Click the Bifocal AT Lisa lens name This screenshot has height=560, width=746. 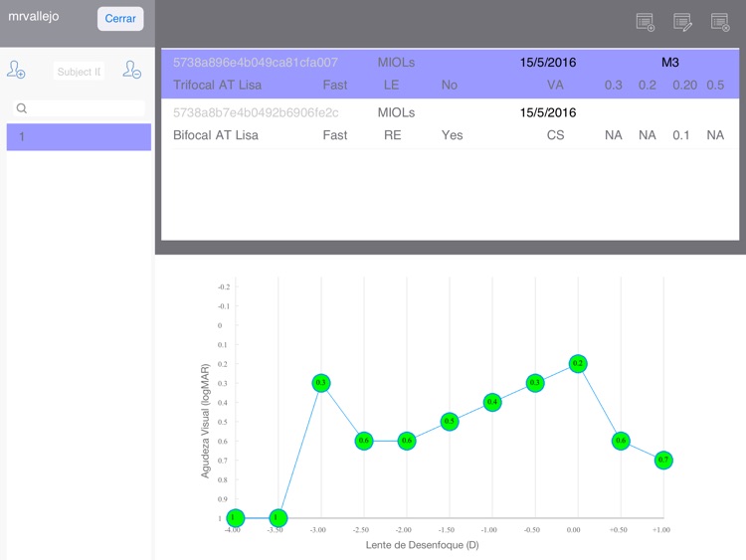[x=216, y=135]
